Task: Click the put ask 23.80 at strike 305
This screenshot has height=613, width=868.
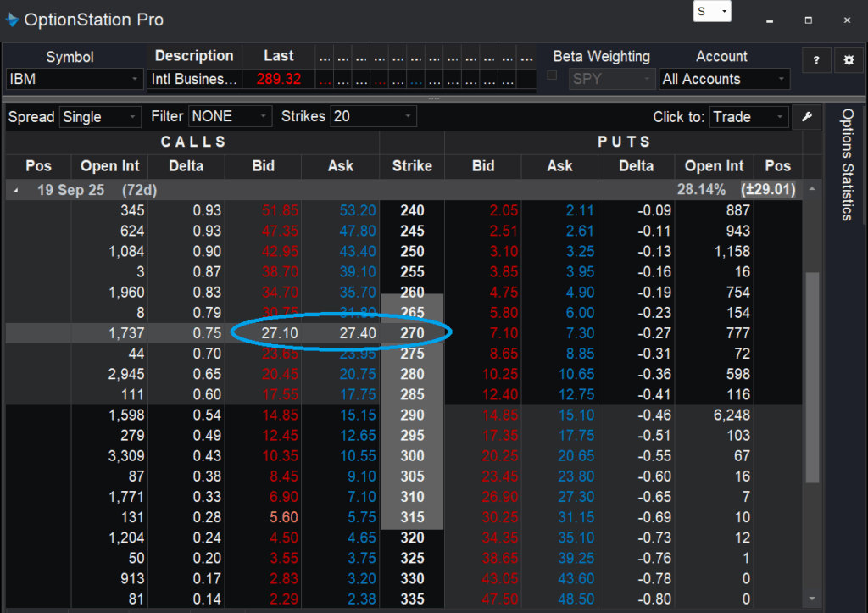Action: pos(576,476)
